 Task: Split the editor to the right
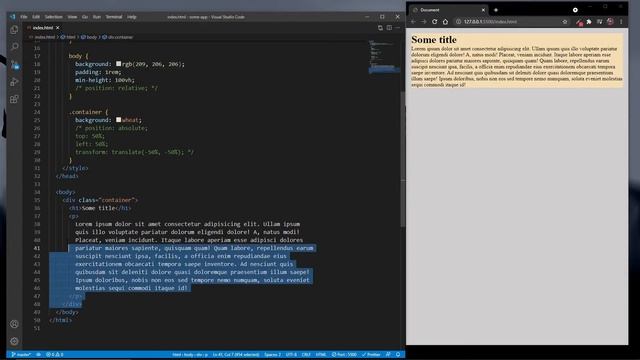click(x=389, y=28)
